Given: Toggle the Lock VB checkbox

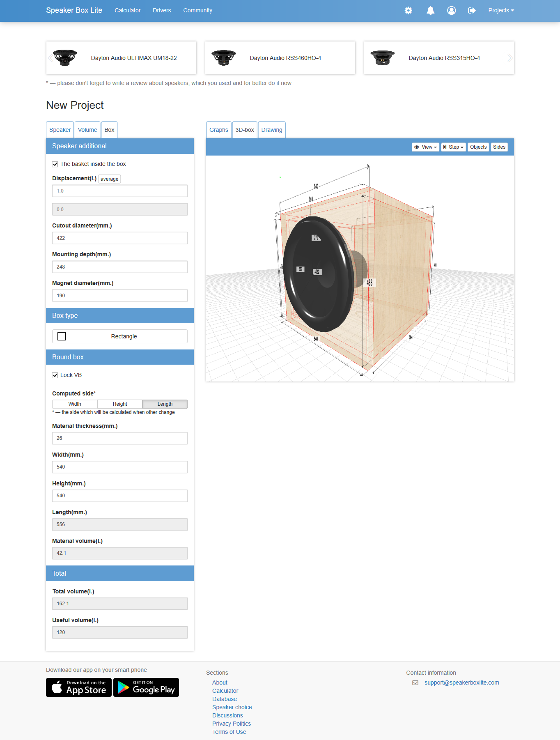Looking at the screenshot, I should point(55,375).
